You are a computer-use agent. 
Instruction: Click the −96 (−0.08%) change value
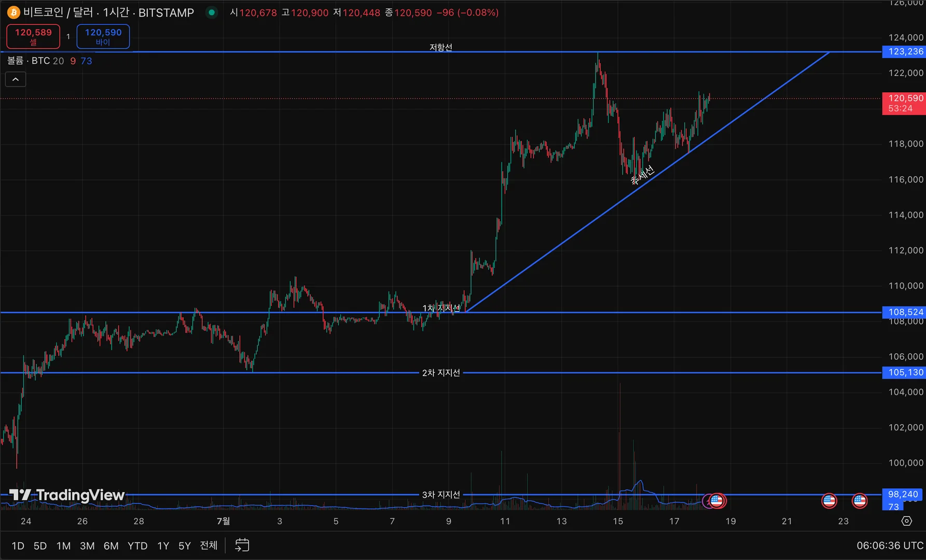click(x=467, y=12)
